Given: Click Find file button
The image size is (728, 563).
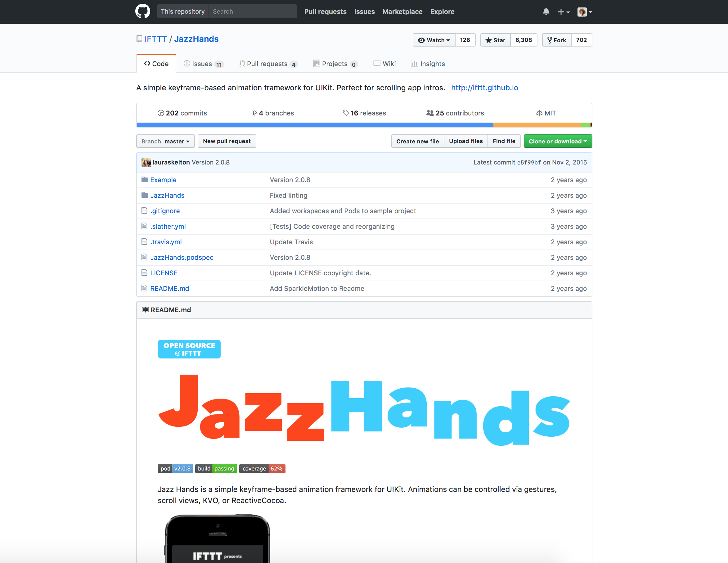Looking at the screenshot, I should click(x=504, y=141).
